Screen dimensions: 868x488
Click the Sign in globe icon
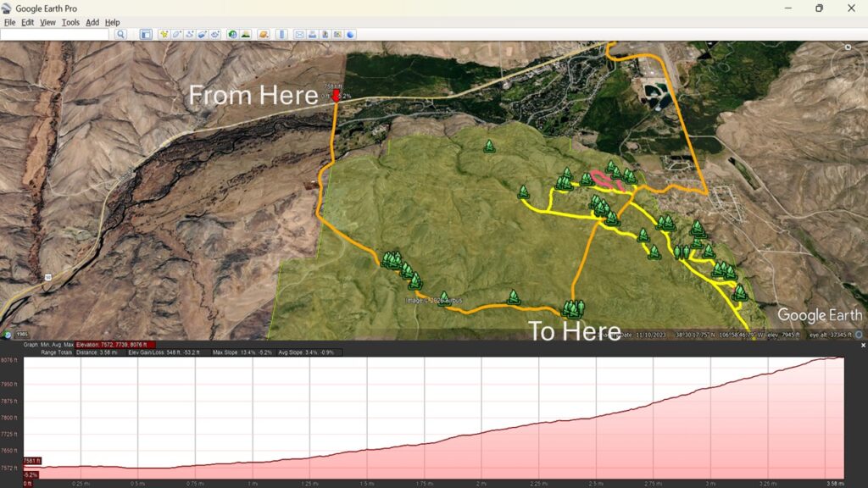[x=350, y=34]
